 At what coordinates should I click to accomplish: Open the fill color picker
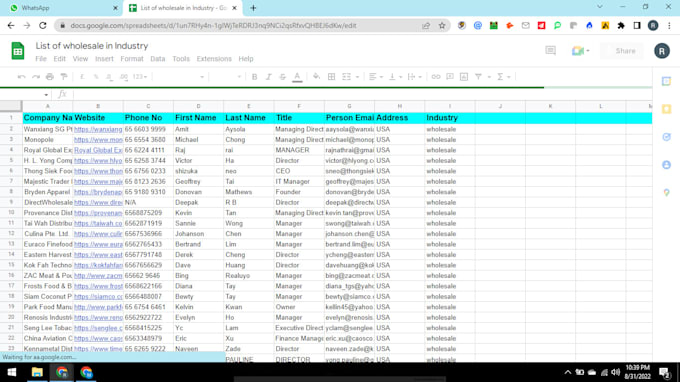point(317,77)
